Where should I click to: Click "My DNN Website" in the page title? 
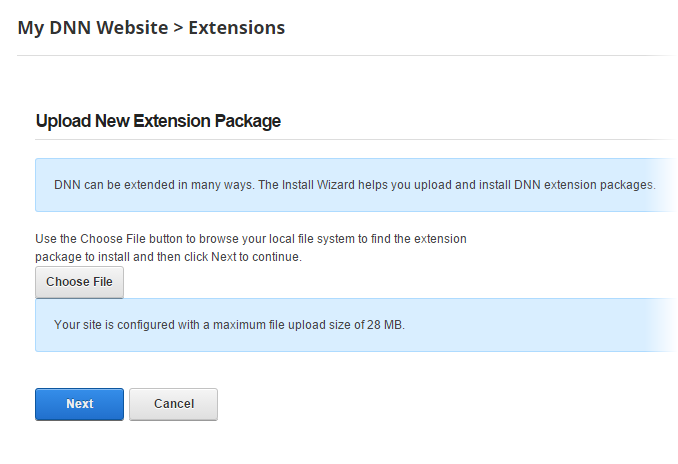click(93, 28)
